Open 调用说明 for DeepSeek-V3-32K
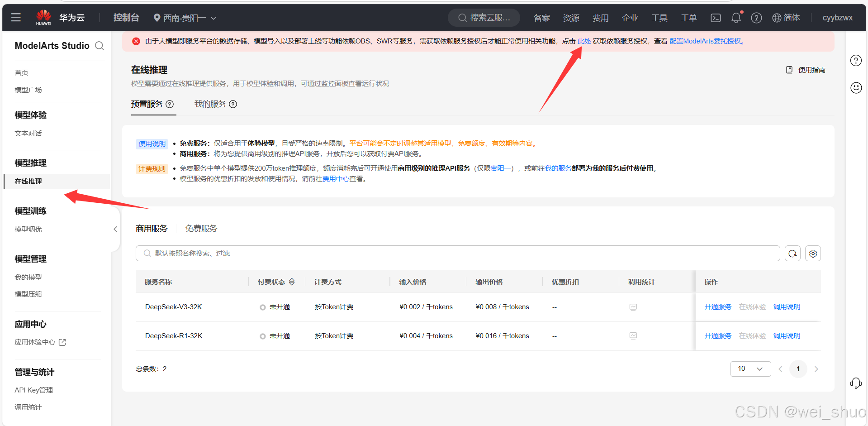Image resolution: width=868 pixels, height=426 pixels. pos(787,307)
